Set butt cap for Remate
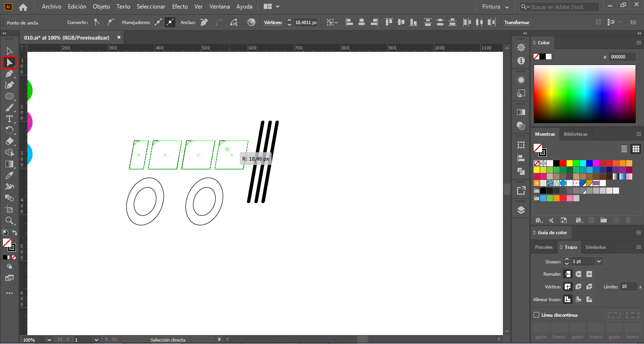 coord(568,274)
